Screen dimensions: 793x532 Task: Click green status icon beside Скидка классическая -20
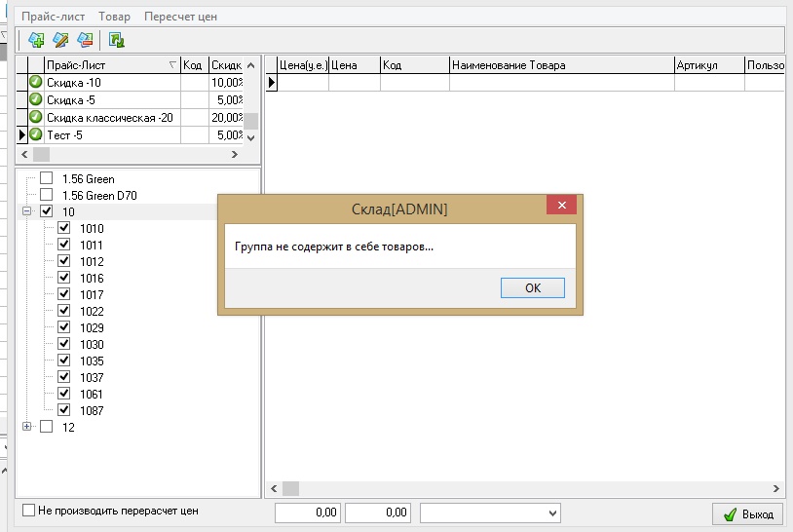click(x=36, y=117)
